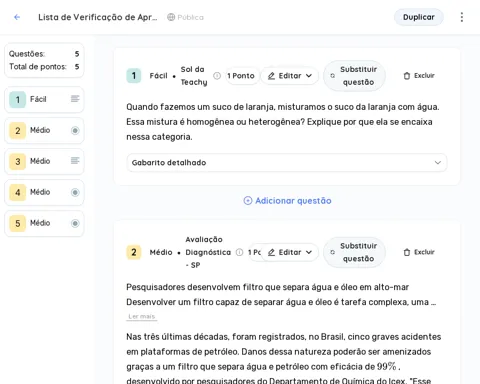This screenshot has height=384, width=480.
Task: Click the Duplicar button
Action: coord(419,17)
